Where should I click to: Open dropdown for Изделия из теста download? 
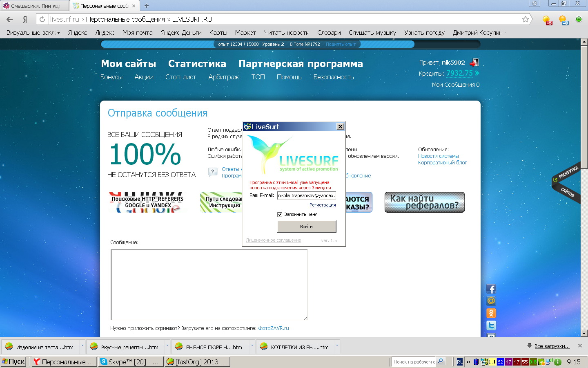(x=82, y=346)
